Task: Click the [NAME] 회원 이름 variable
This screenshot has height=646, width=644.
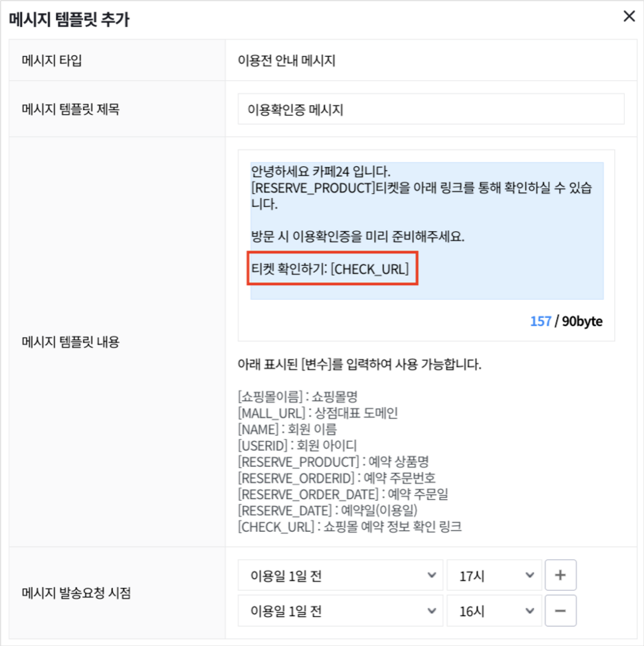Action: click(x=287, y=429)
